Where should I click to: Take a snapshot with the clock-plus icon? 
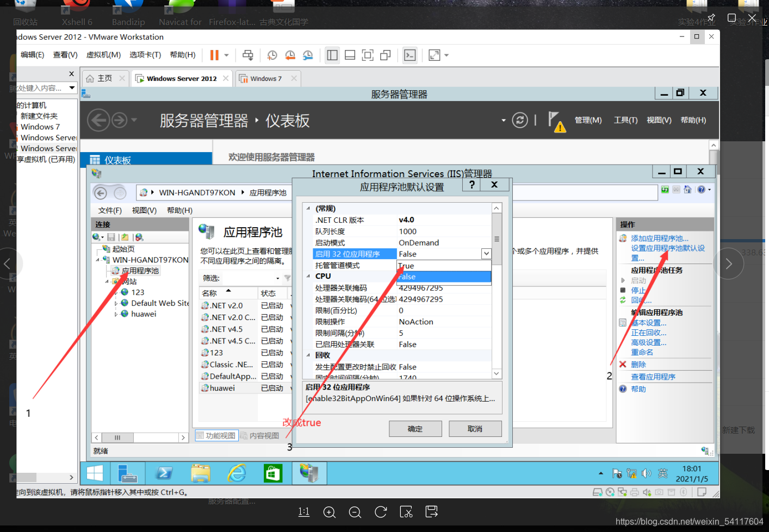click(272, 55)
